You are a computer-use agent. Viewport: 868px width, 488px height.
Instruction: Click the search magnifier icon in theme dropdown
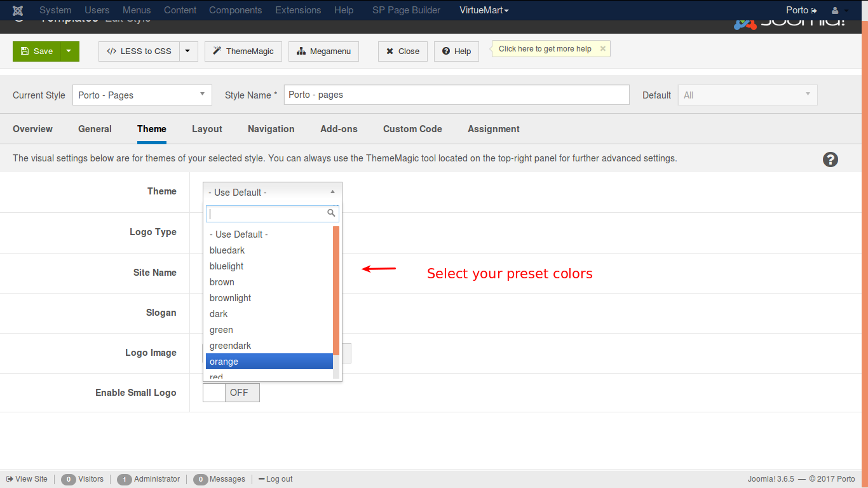point(331,213)
